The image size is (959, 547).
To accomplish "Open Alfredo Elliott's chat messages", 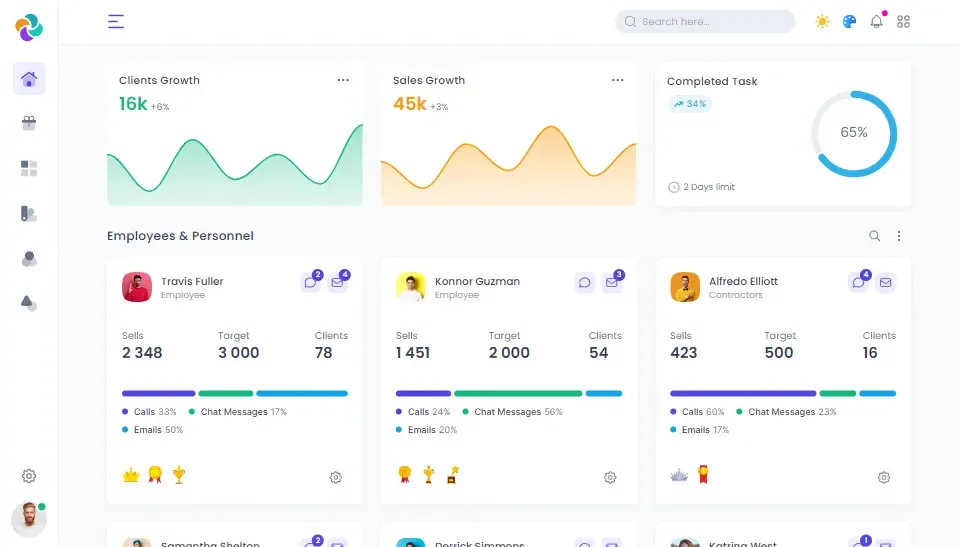I will 859,282.
